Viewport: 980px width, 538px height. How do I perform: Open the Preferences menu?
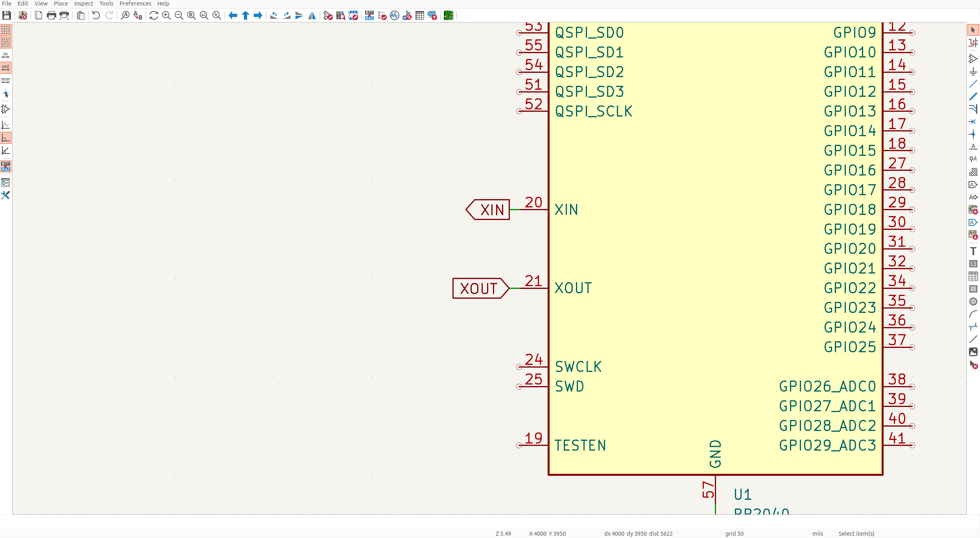click(x=135, y=4)
